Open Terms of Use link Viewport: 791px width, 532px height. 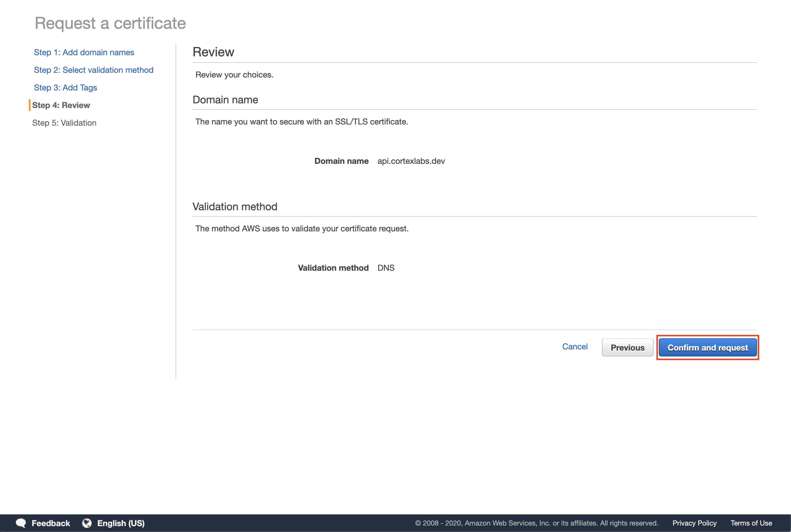[x=751, y=523]
